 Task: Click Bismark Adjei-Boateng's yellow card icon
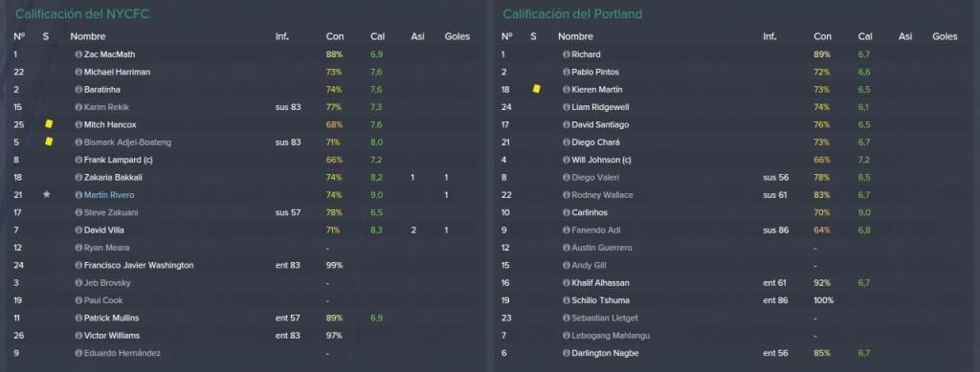(49, 142)
